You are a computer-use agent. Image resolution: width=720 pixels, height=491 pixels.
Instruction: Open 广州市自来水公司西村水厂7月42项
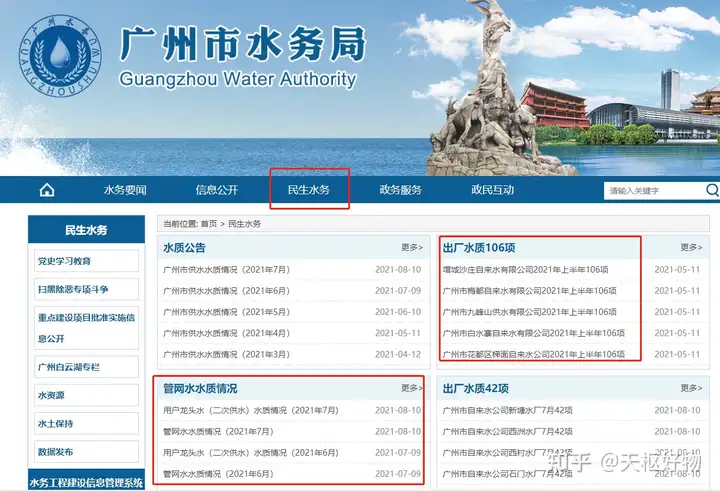click(x=507, y=452)
